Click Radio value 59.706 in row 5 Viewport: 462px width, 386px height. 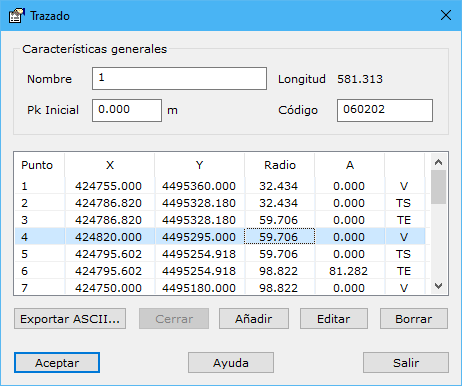click(x=279, y=254)
